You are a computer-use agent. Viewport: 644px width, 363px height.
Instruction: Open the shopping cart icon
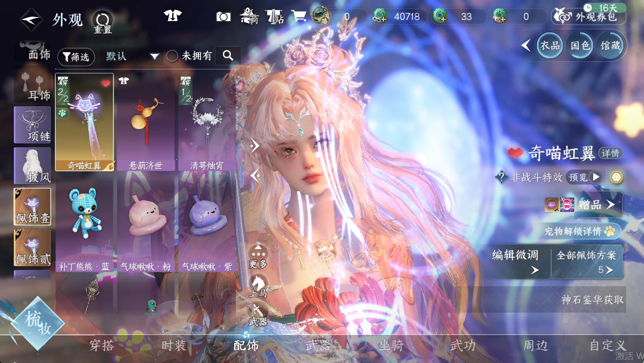299,16
